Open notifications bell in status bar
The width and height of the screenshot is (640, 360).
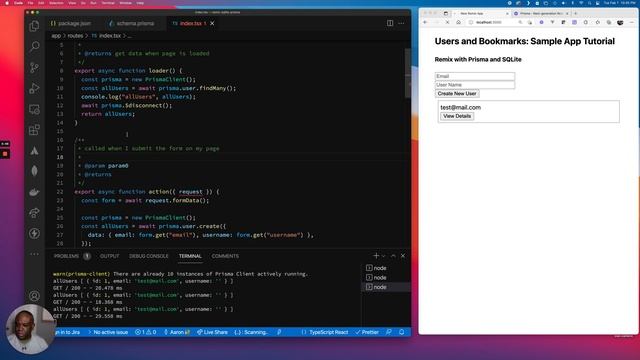[402, 332]
